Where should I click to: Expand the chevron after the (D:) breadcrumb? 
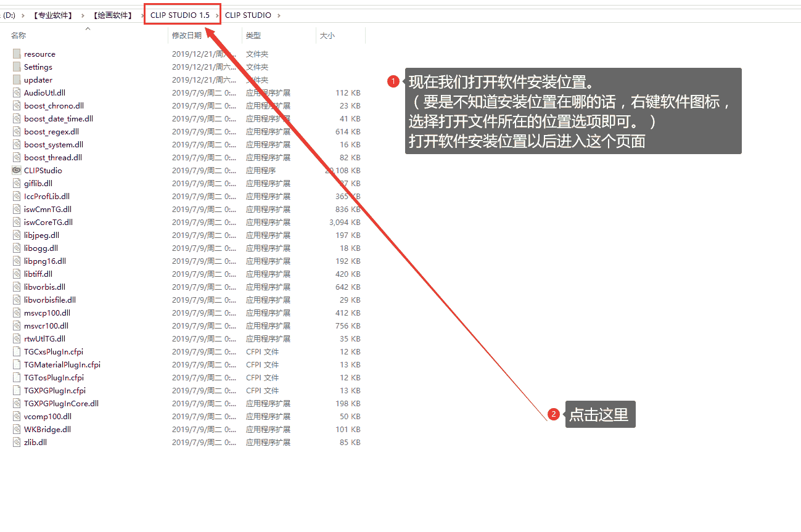[22, 15]
